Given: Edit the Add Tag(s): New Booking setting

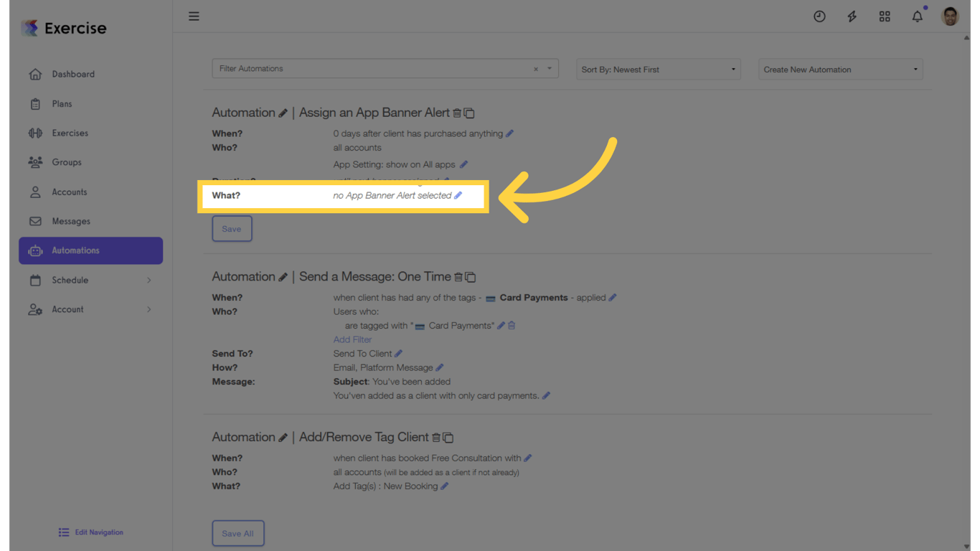Looking at the screenshot, I should pos(444,486).
